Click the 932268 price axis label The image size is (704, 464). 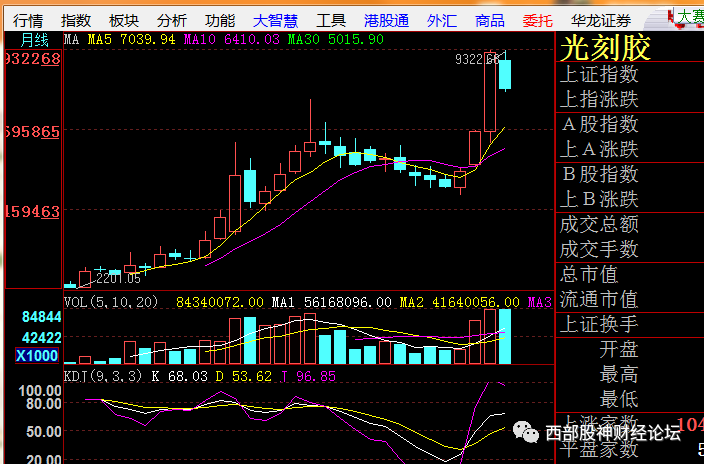(32, 59)
